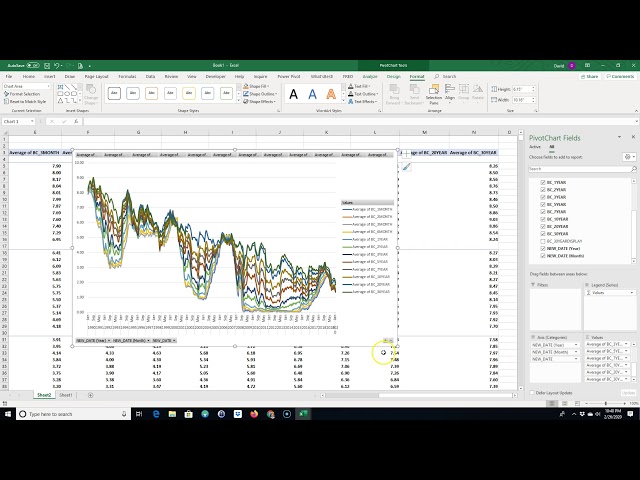
Task: Switch to Active tab in PivotChart Fields
Action: pos(535,147)
